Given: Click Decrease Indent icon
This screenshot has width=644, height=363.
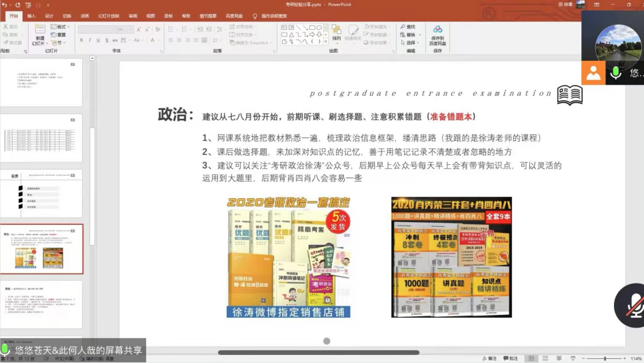Looking at the screenshot, I should [x=200, y=29].
